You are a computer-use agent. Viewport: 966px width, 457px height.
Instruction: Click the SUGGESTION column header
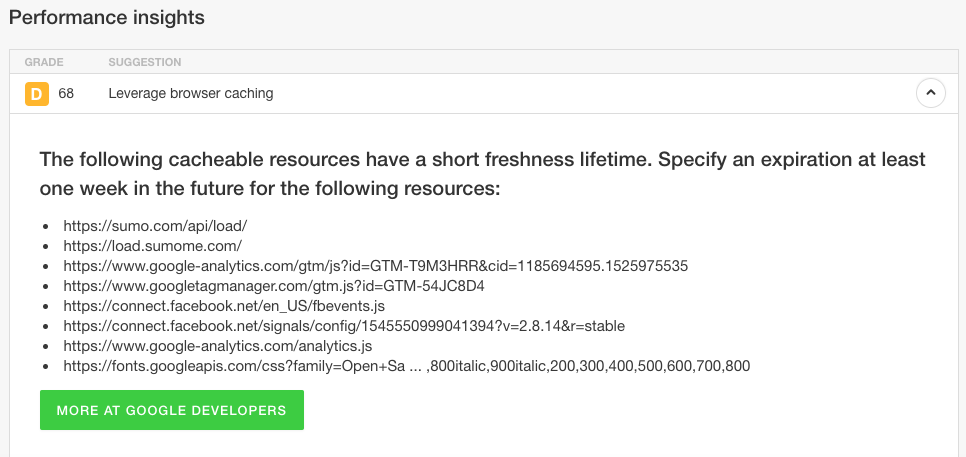(144, 62)
